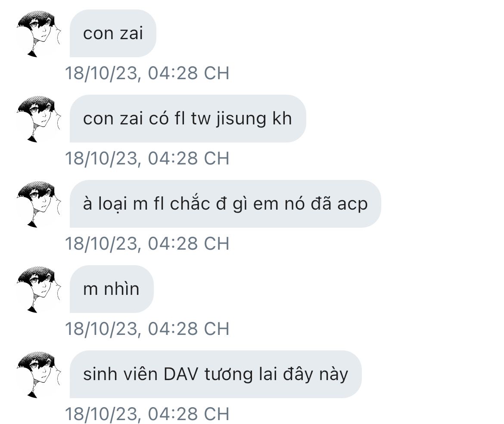Image resolution: width=504 pixels, height=424 pixels.
Task: Click the "m nhìn" message bubble
Action: [x=112, y=289]
